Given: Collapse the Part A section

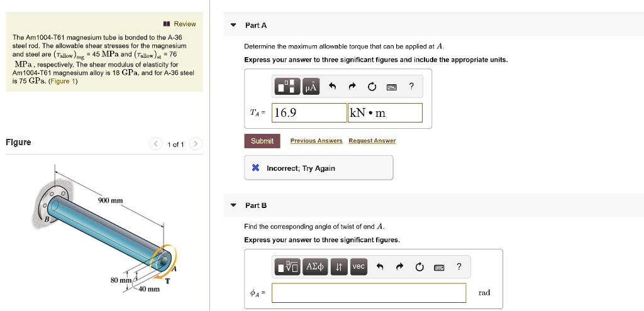Looking at the screenshot, I should point(233,26).
